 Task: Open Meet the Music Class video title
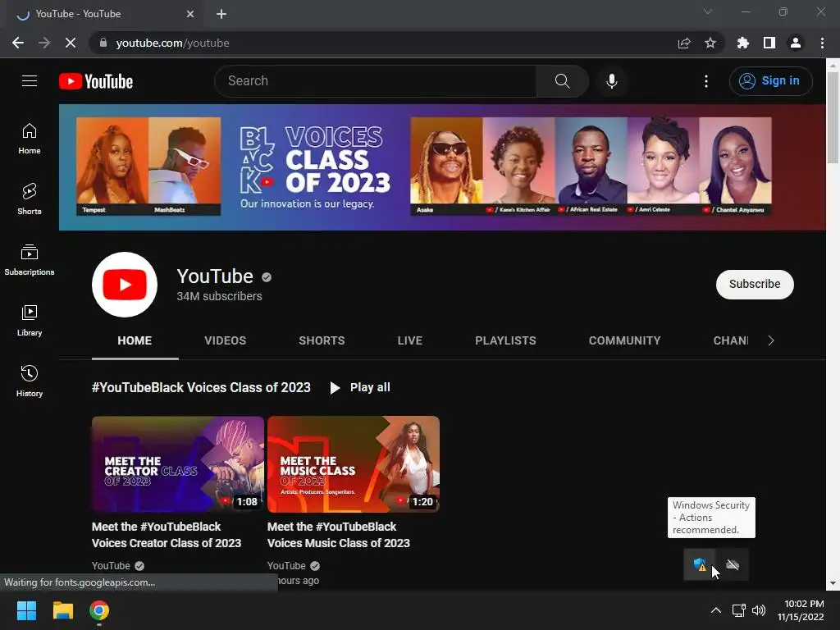click(339, 535)
